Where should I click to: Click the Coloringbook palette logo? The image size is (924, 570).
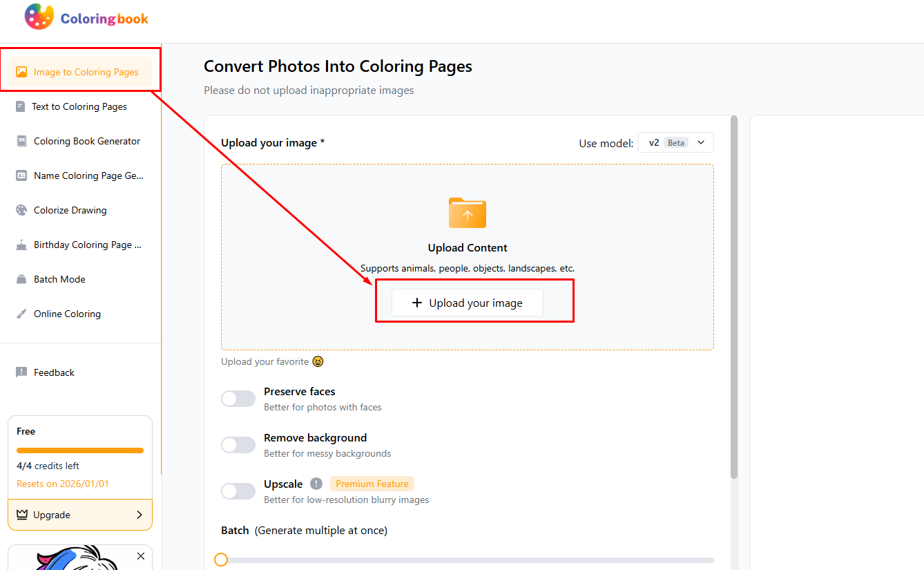coord(39,17)
